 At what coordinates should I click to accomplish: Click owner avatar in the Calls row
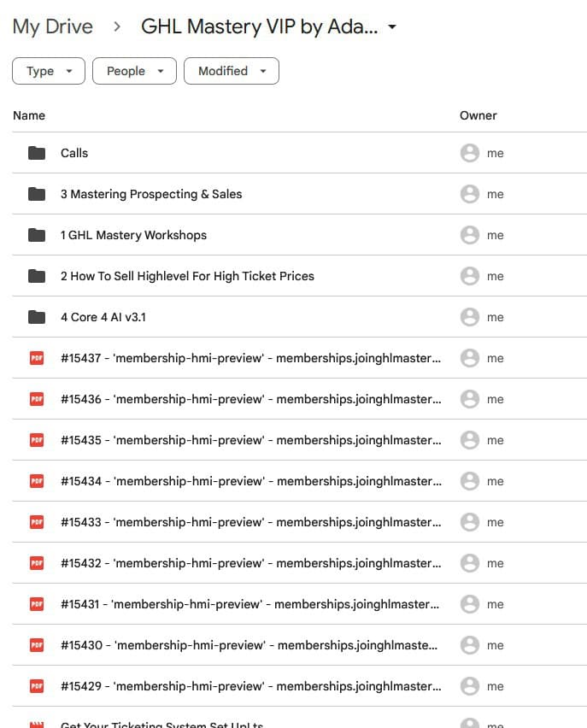pos(469,153)
